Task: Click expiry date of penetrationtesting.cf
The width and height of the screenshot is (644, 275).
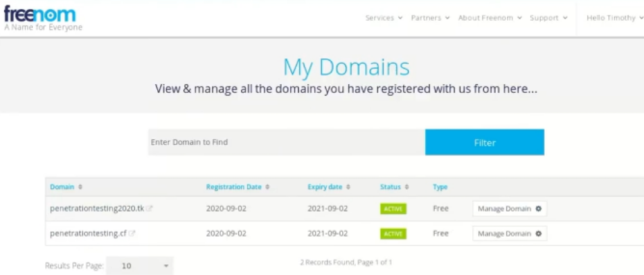Action: click(x=327, y=233)
